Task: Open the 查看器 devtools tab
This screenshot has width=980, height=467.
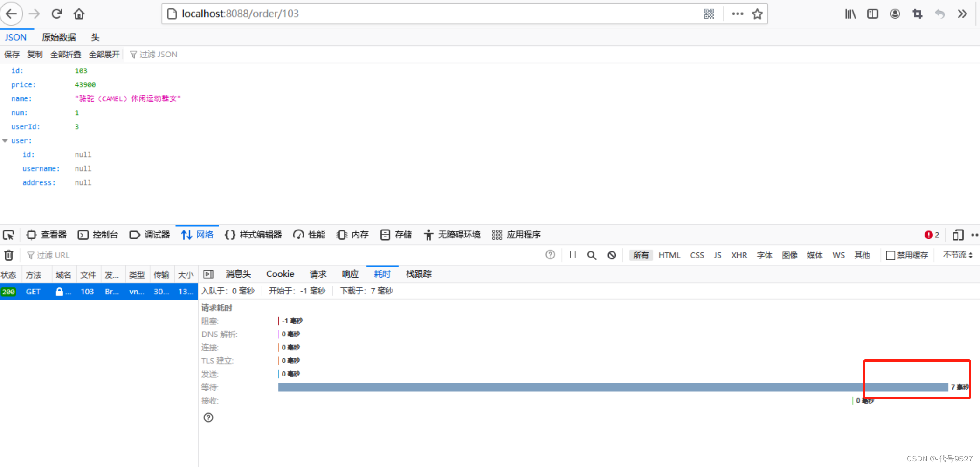Action: point(47,235)
